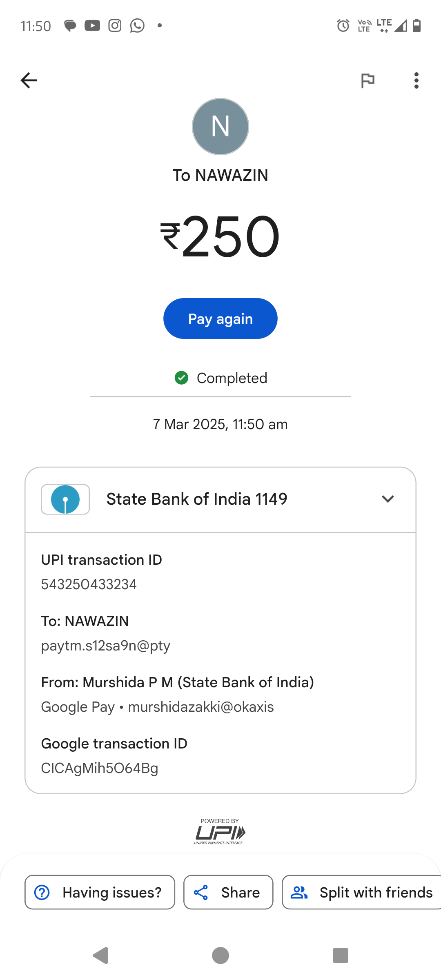Tap the Share button
Viewport: 441px width, 980px height.
click(228, 892)
